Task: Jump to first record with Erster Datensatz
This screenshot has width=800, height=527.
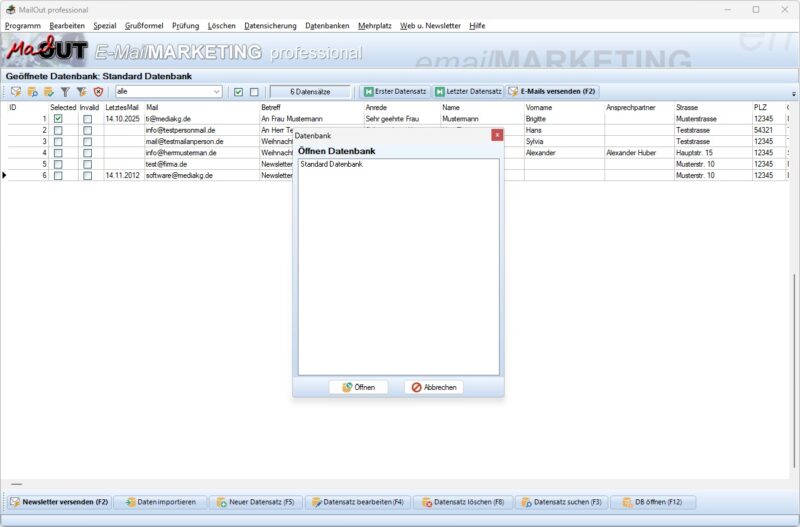Action: tap(394, 91)
